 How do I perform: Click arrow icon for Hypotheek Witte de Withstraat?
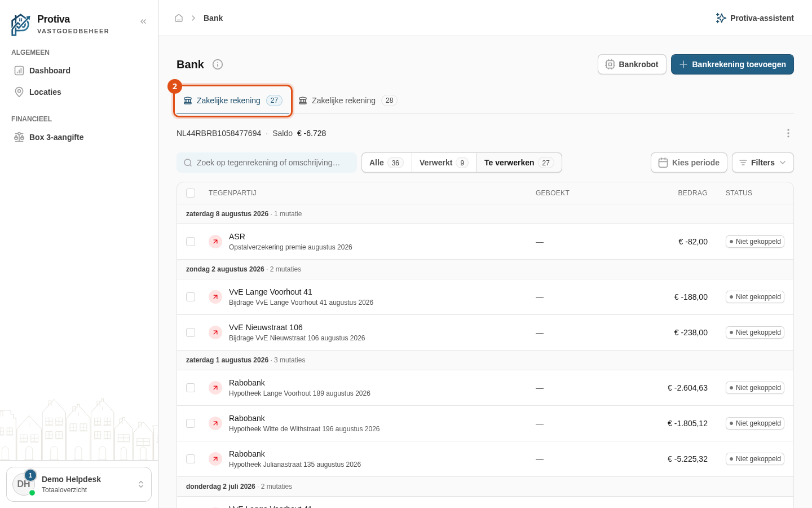(x=215, y=423)
